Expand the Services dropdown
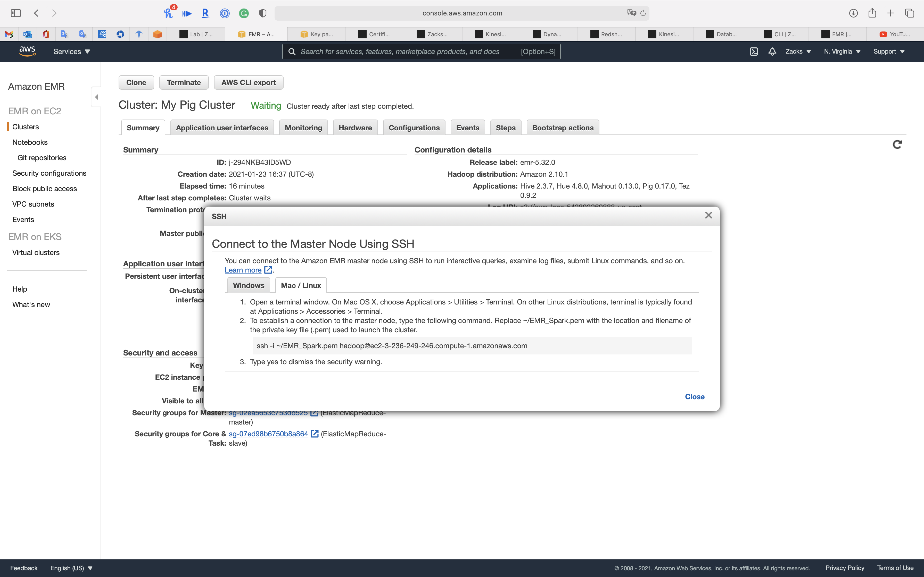Screen dimensions: 924x577 click(71, 52)
